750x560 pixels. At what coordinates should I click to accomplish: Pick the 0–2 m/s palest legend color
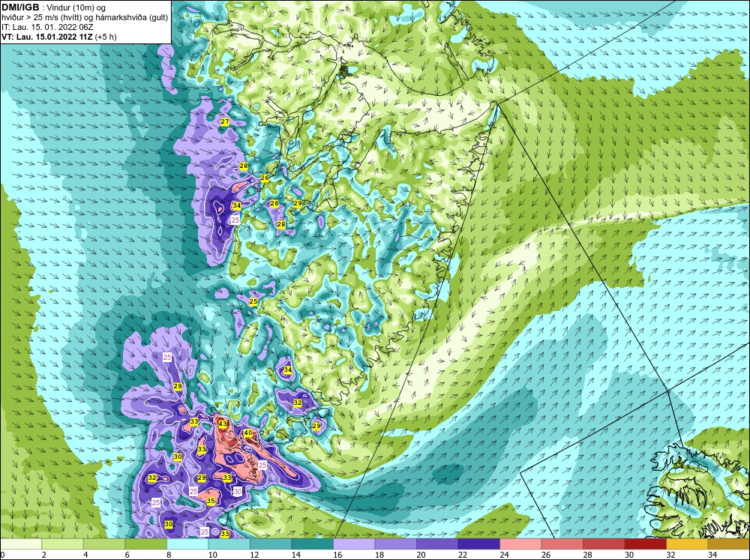(21, 544)
